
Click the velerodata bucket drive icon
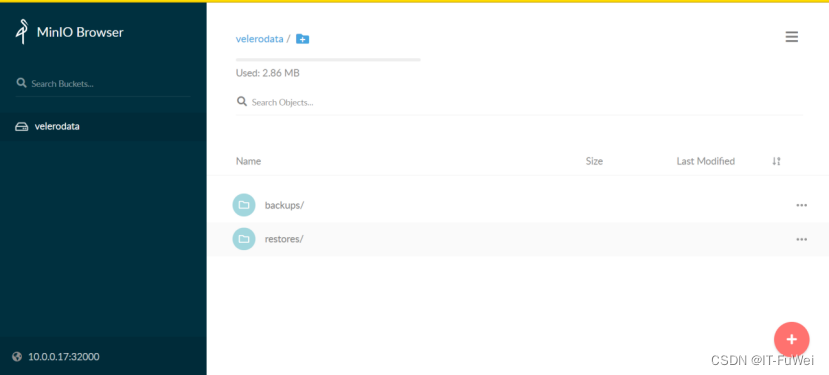click(22, 127)
